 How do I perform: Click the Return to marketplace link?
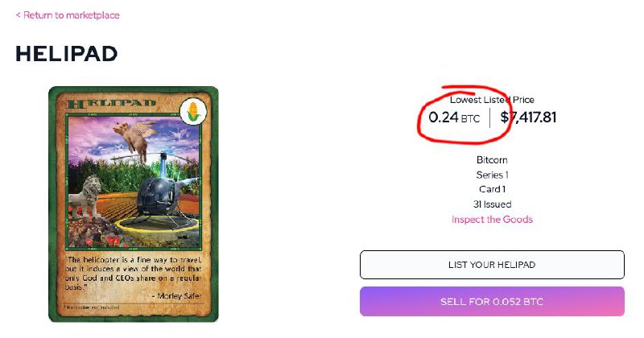(x=68, y=15)
